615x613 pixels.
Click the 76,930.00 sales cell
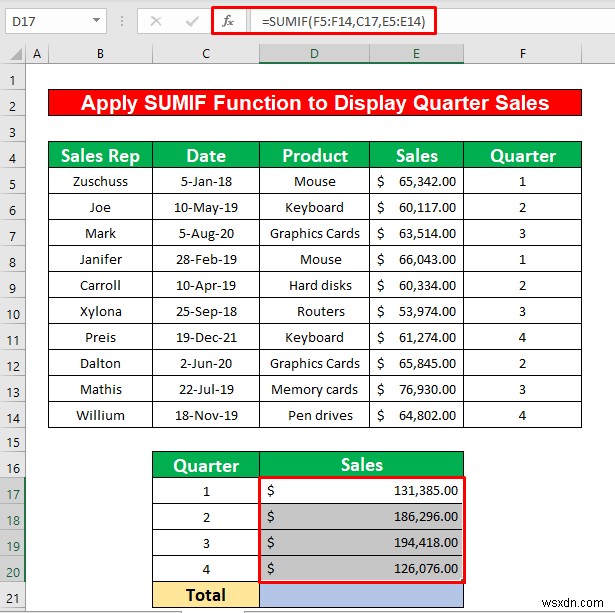(416, 389)
